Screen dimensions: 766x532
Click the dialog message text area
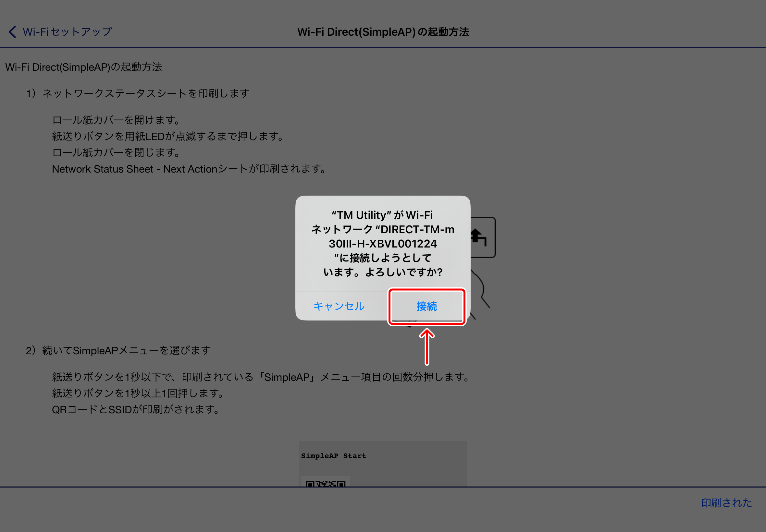coord(382,244)
